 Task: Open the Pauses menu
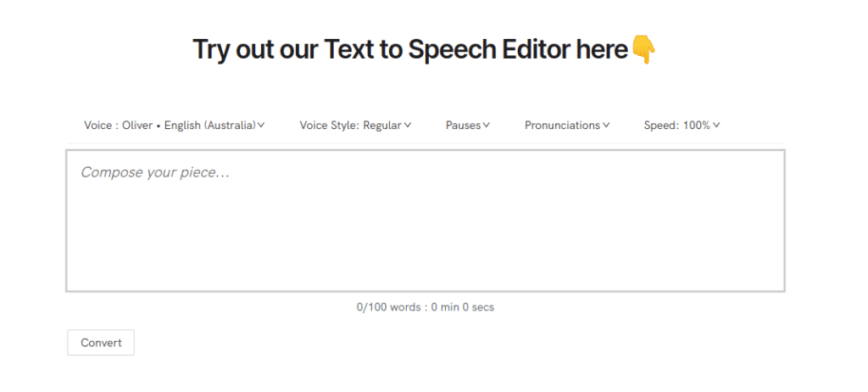pyautogui.click(x=468, y=126)
